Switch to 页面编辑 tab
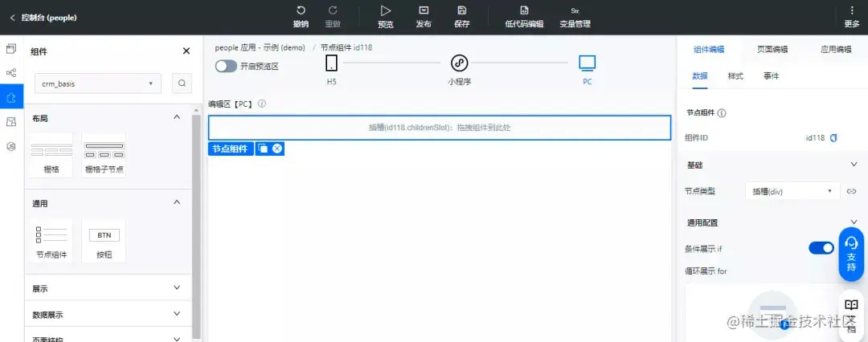Screen dimensions: 868x342 pyautogui.click(x=772, y=49)
